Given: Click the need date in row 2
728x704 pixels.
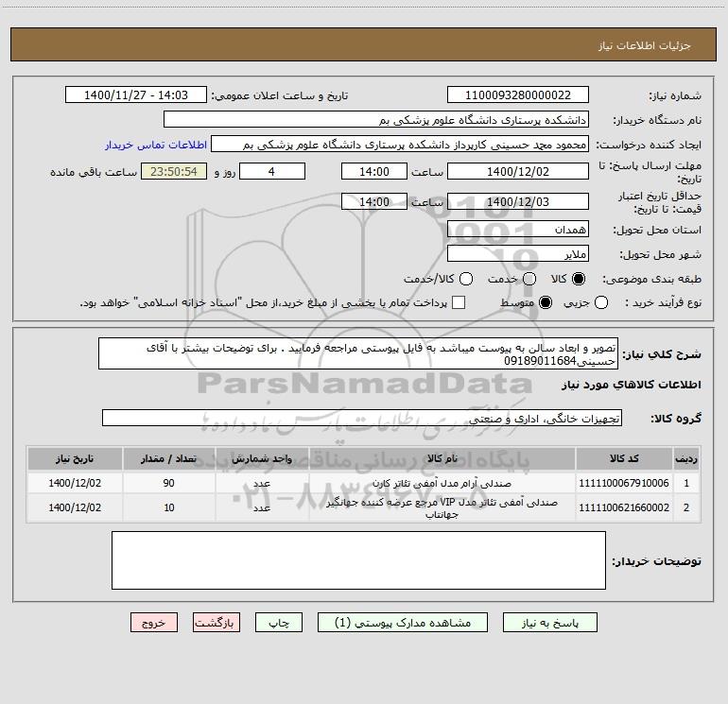Looking at the screenshot, I should 75,507.
